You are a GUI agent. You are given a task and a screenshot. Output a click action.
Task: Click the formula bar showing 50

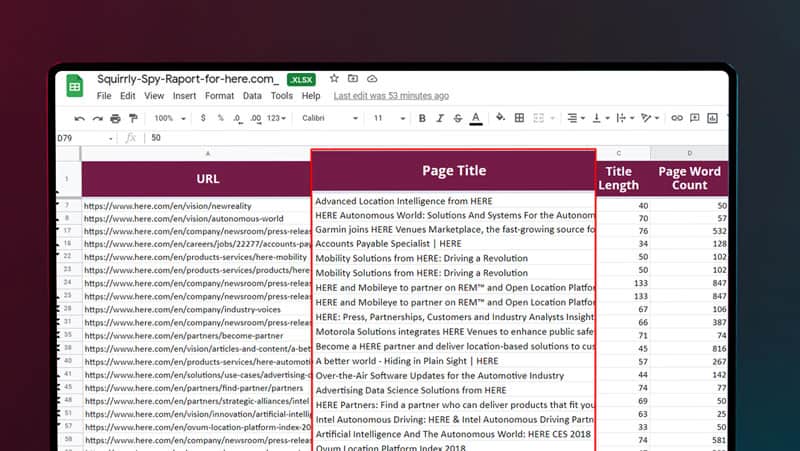tap(439, 138)
